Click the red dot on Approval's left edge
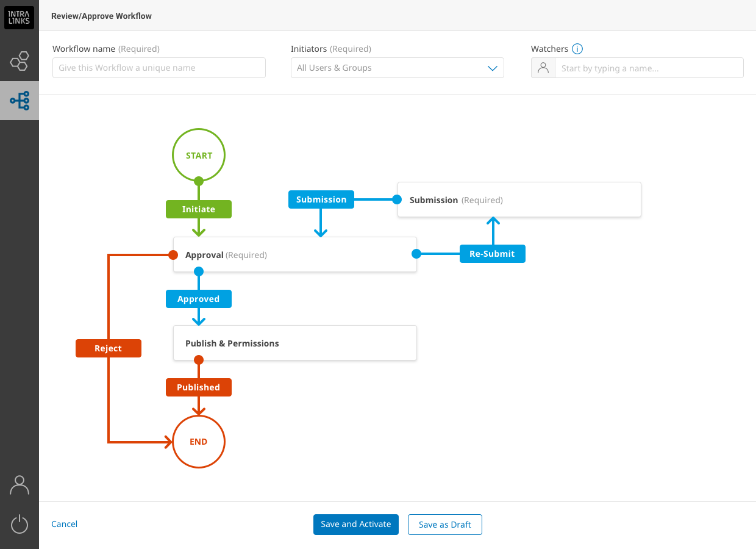 pyautogui.click(x=173, y=254)
